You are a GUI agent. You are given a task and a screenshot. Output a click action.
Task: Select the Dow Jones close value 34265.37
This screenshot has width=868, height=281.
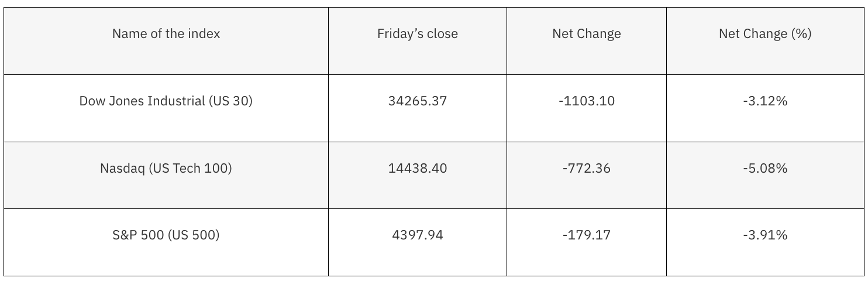(x=417, y=101)
